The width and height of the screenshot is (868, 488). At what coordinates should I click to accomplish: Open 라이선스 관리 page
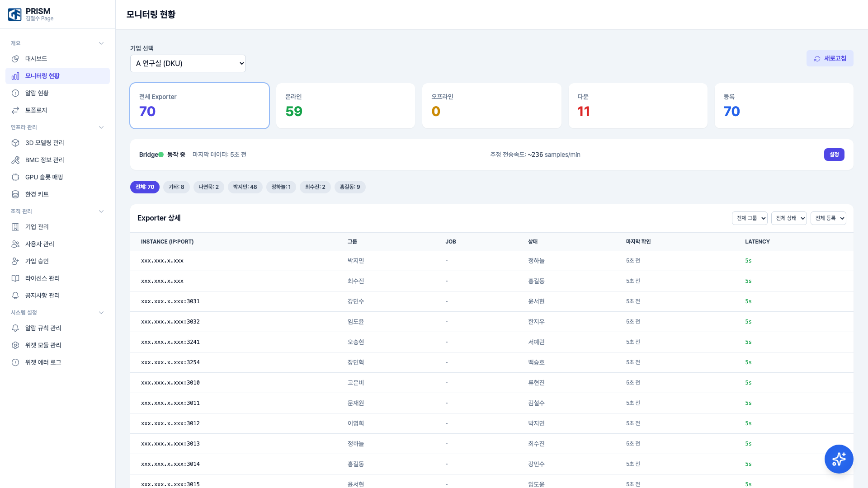[x=57, y=278]
